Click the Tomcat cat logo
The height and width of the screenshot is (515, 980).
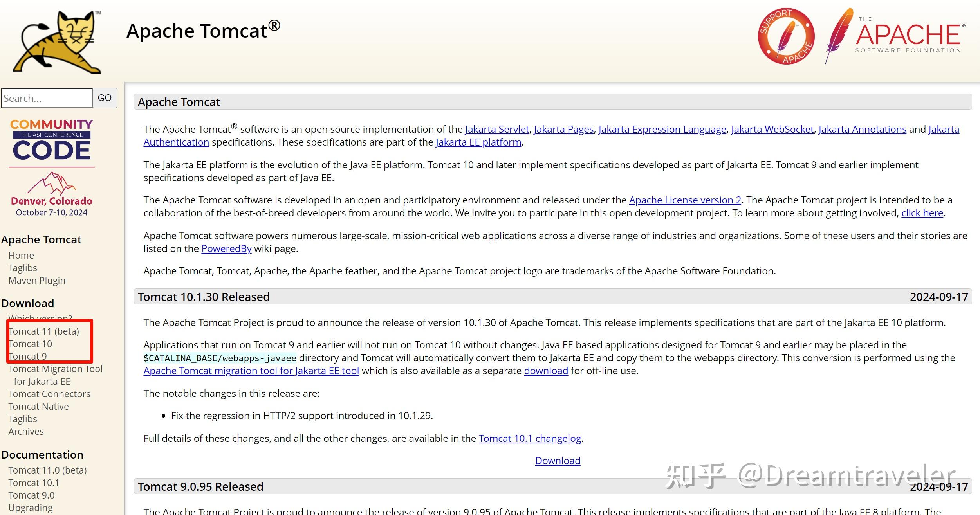(57, 41)
